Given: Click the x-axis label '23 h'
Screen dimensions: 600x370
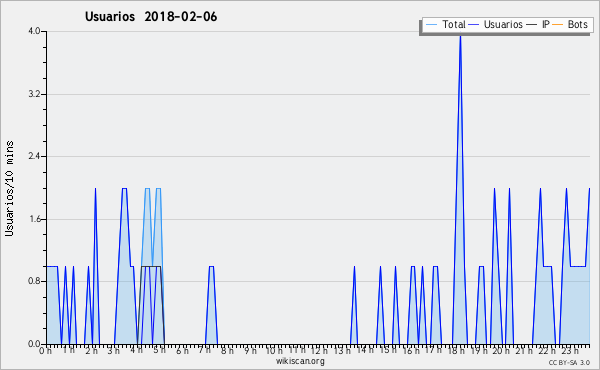Looking at the screenshot, I should tap(569, 350).
